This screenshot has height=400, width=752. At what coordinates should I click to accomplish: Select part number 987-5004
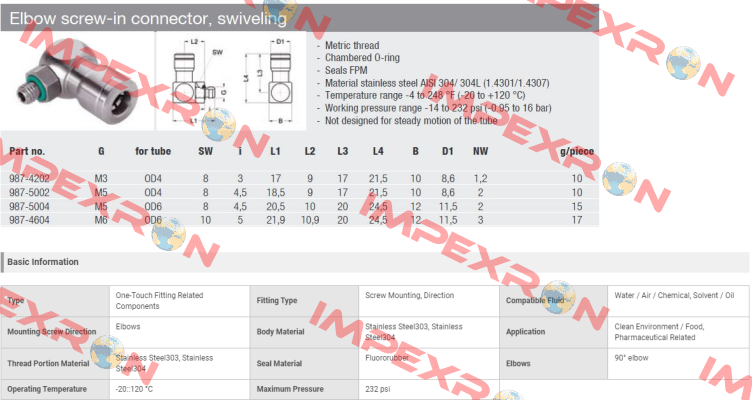tap(29, 206)
